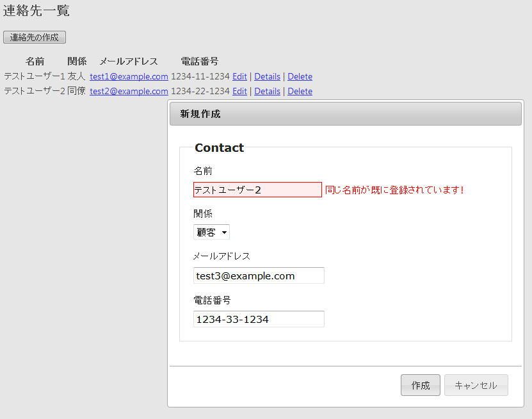Open test2@example.com email link
The width and height of the screenshot is (532, 419).
click(129, 92)
